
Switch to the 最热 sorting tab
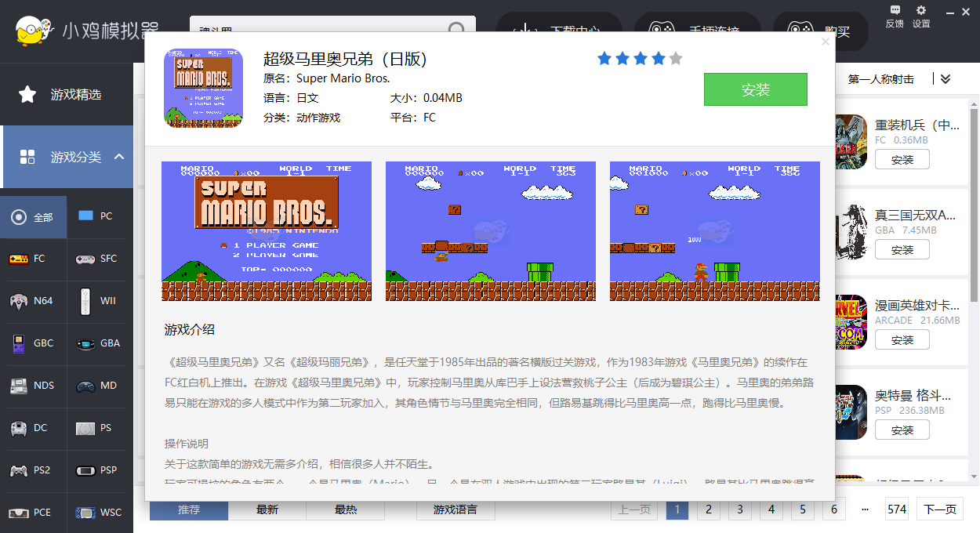pyautogui.click(x=346, y=509)
